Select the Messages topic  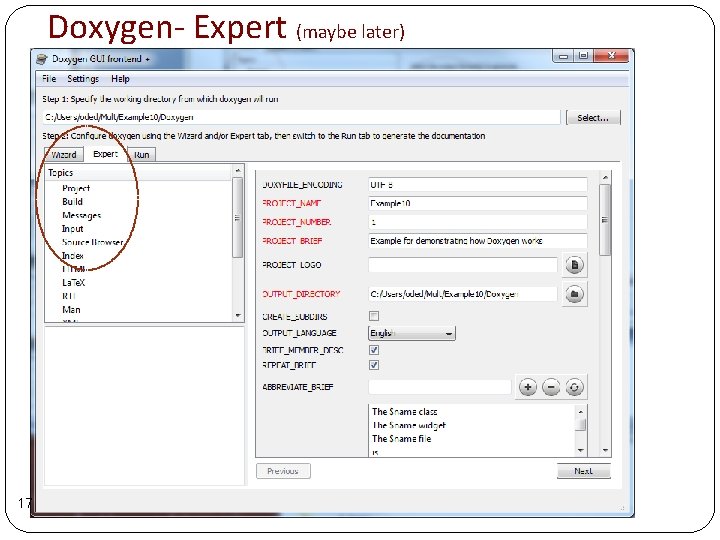[x=82, y=215]
